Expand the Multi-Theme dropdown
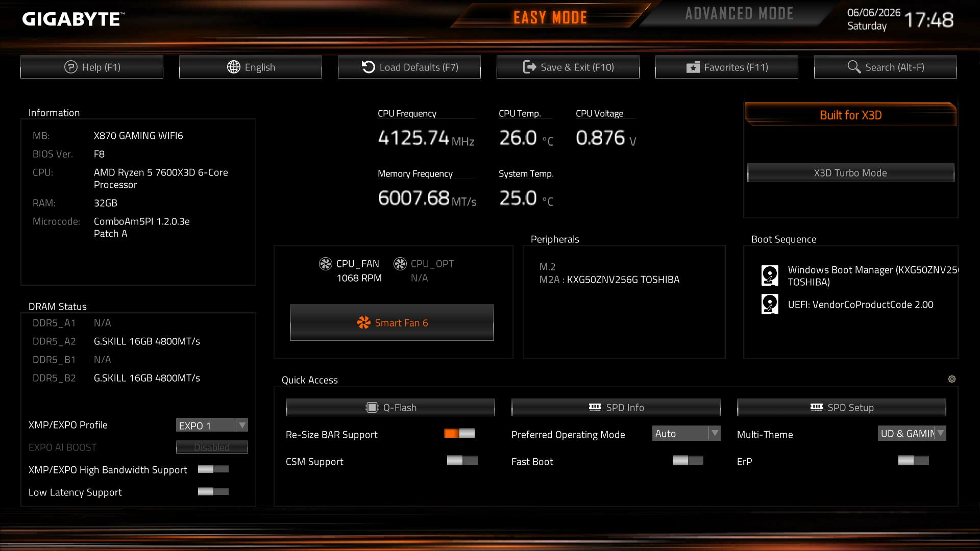Screen dimensions: 980x551 pos(912,433)
